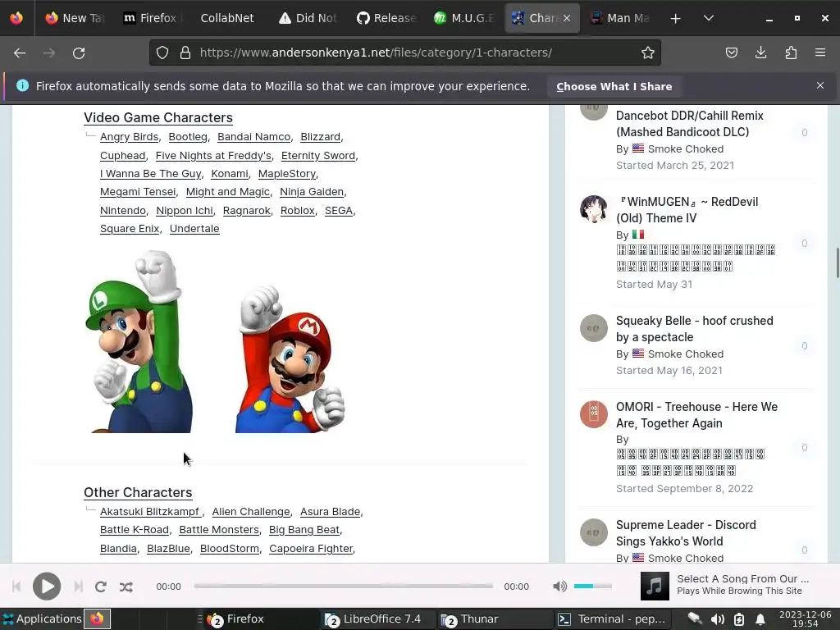The height and width of the screenshot is (630, 840).
Task: Skip to previous song in player
Action: [x=16, y=587]
